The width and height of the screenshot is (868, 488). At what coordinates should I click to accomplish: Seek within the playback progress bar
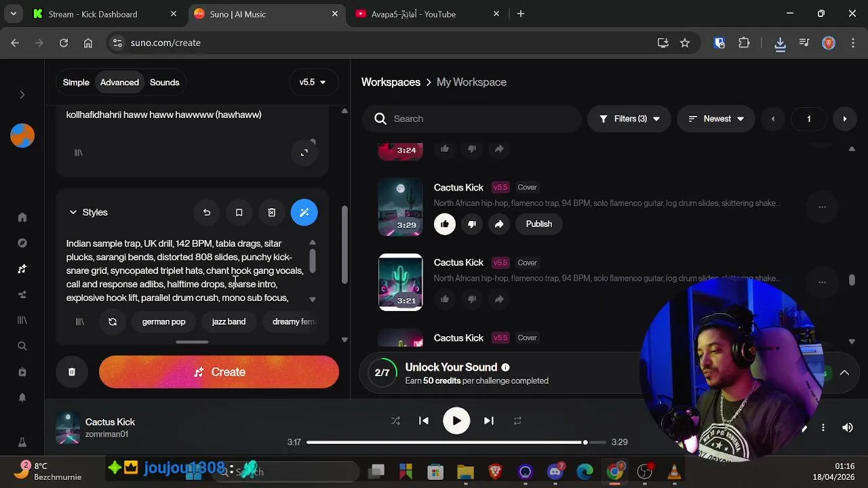pyautogui.click(x=456, y=442)
